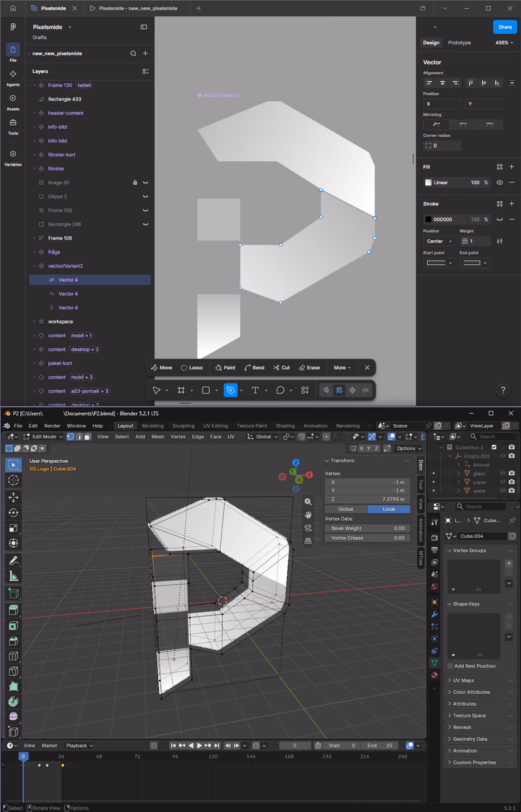
Task: Toggle visibility of Linear fill
Action: point(500,182)
